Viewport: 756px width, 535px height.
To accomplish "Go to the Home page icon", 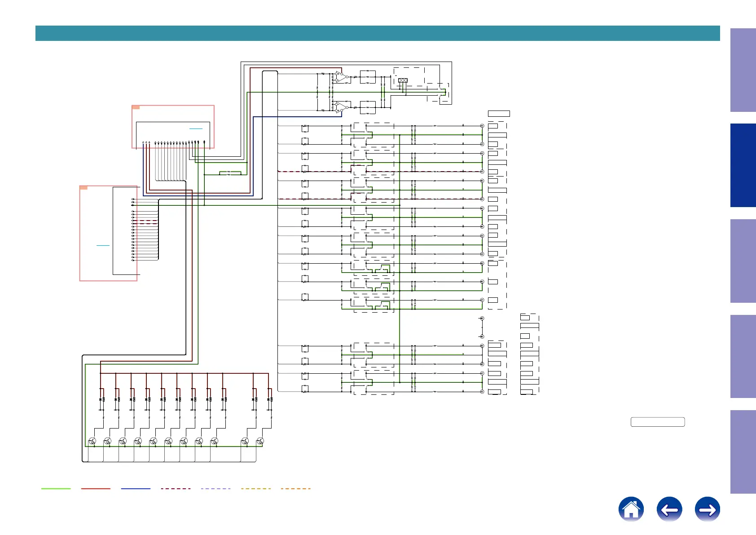I will pos(631,509).
